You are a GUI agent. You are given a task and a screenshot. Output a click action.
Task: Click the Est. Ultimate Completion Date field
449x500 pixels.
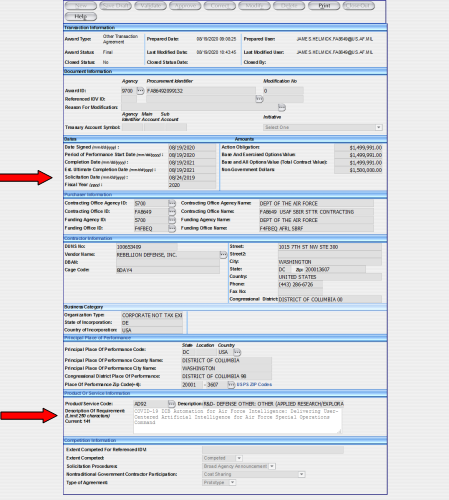[x=192, y=170]
